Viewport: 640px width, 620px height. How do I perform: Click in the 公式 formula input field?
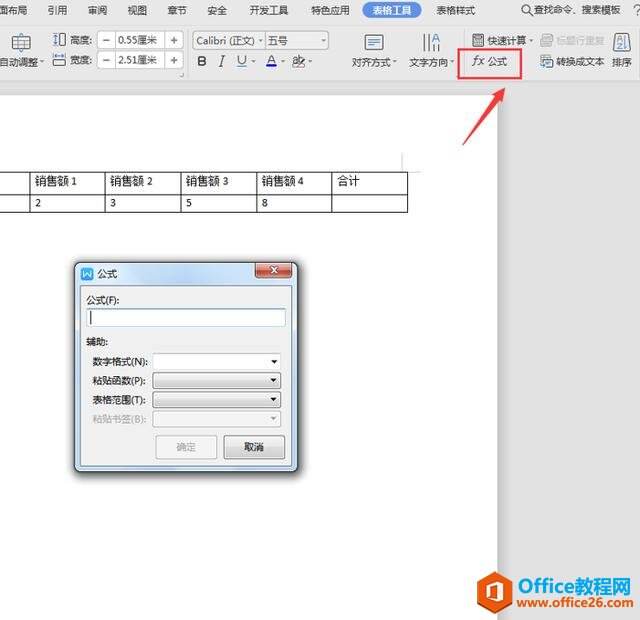click(187, 317)
